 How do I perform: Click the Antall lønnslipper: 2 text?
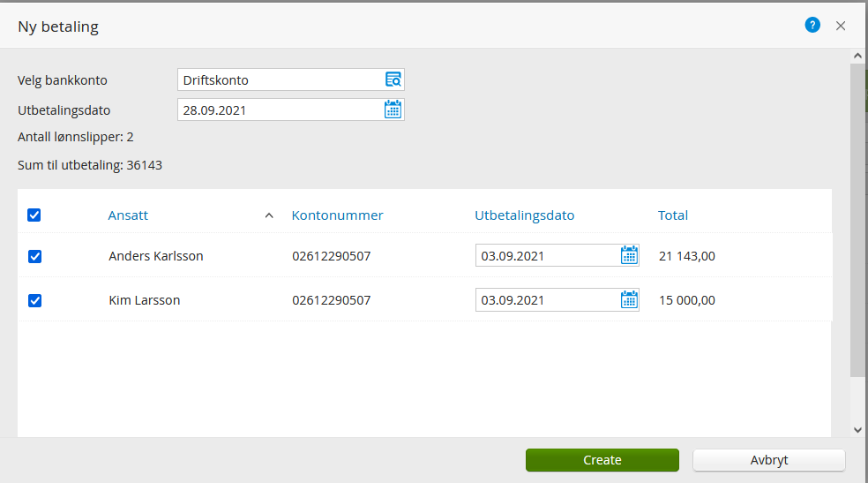(x=75, y=137)
